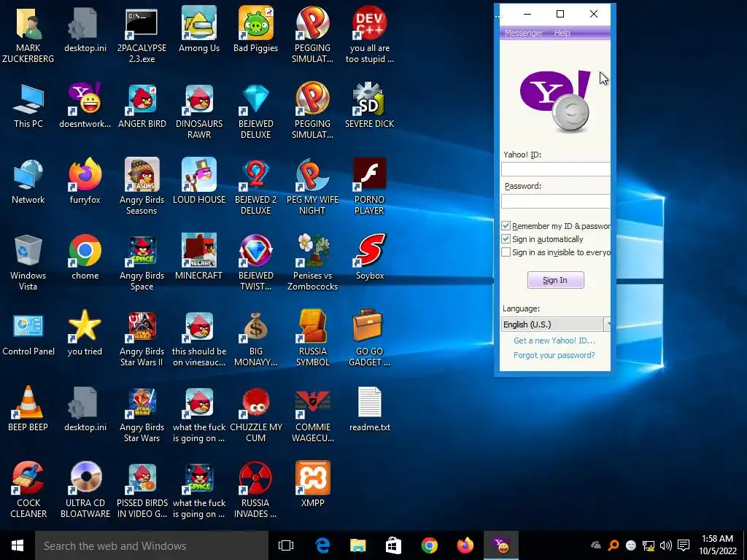747x560 pixels.
Task: Select the BEEP BEEP VLC cone icon
Action: coord(28,408)
